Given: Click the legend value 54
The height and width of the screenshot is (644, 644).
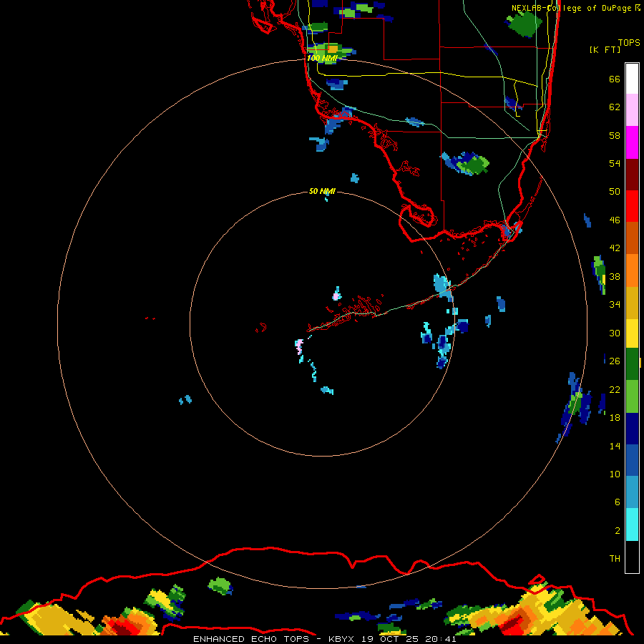Looking at the screenshot, I should coord(615,163).
